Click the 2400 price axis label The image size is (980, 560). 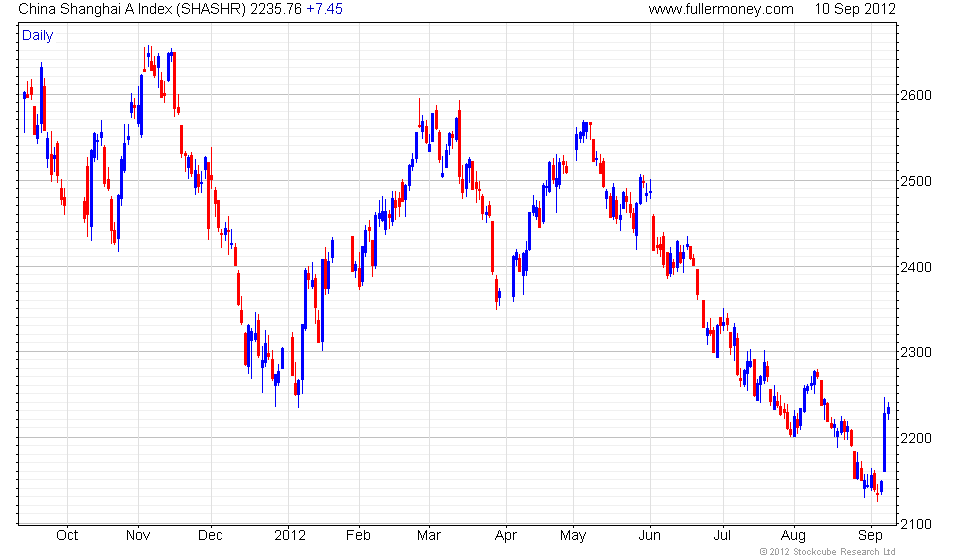tap(916, 268)
